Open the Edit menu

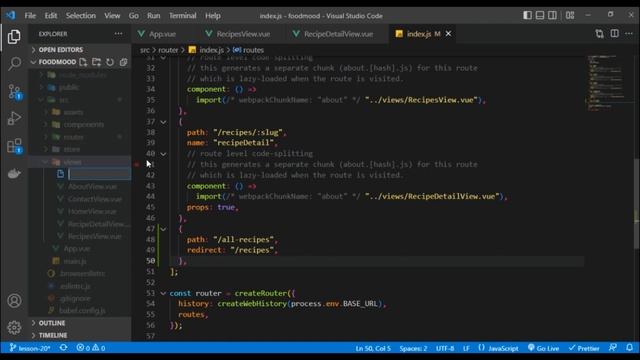[51, 16]
